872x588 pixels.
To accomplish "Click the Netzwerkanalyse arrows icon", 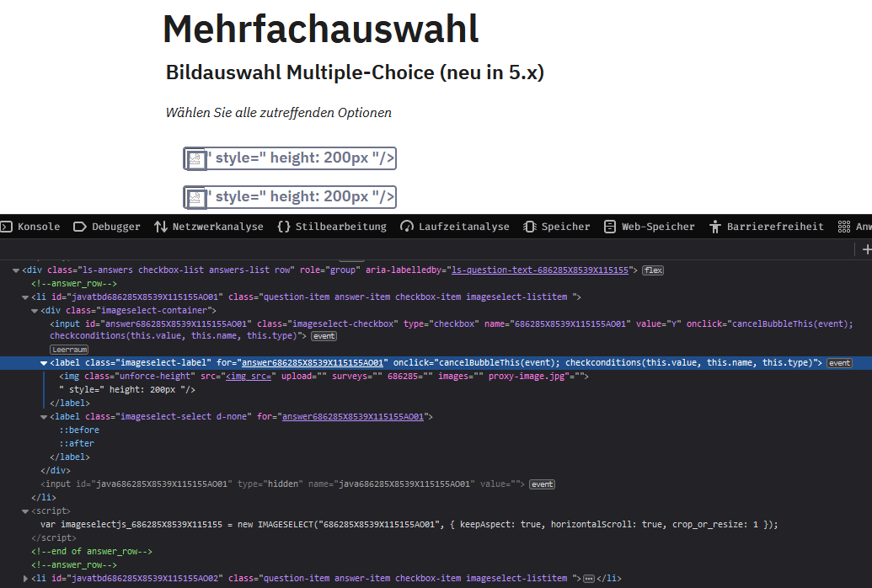I will (161, 227).
